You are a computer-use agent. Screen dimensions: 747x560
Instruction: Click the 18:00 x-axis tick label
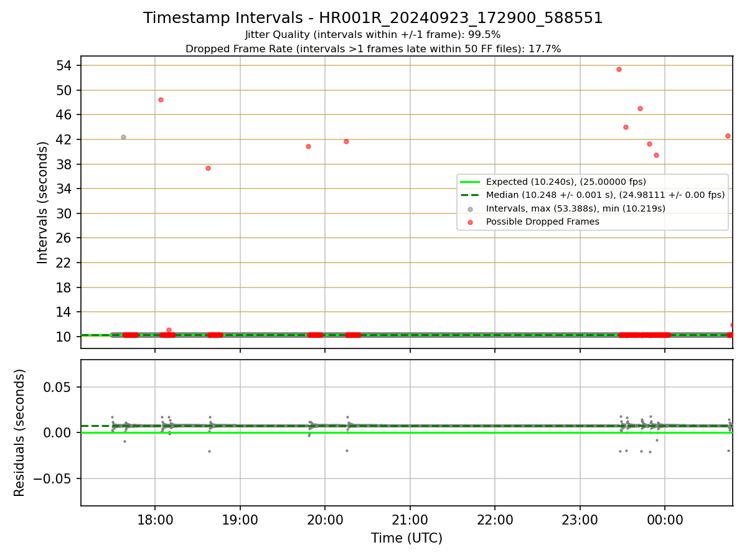pyautogui.click(x=155, y=520)
